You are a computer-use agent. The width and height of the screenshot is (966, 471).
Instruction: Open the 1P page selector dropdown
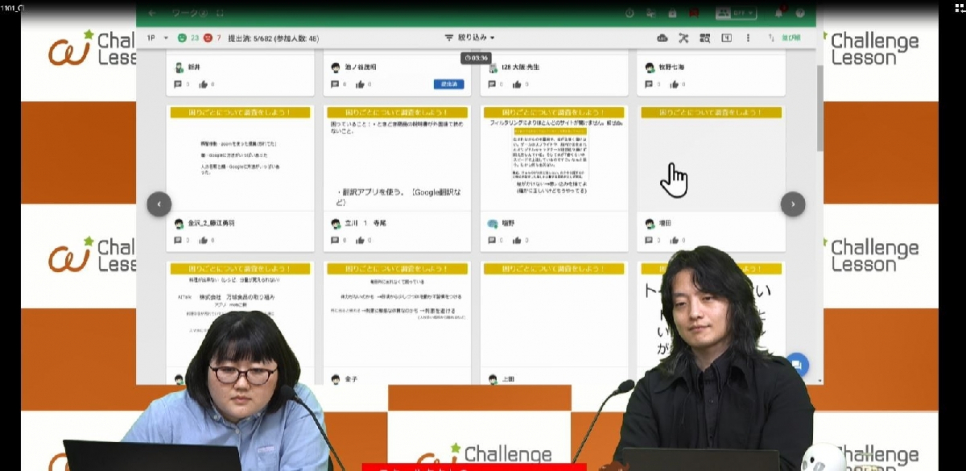pyautogui.click(x=157, y=38)
